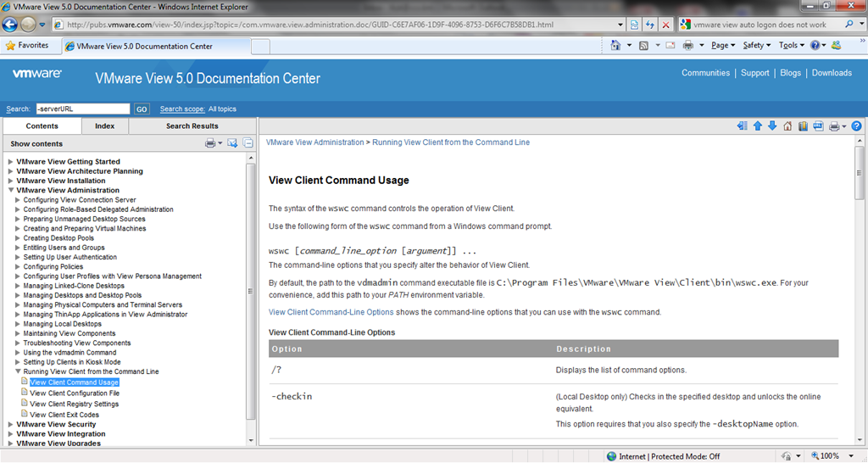This screenshot has height=463, width=868.
Task: Go to the next topic with the down arrow
Action: click(x=772, y=126)
